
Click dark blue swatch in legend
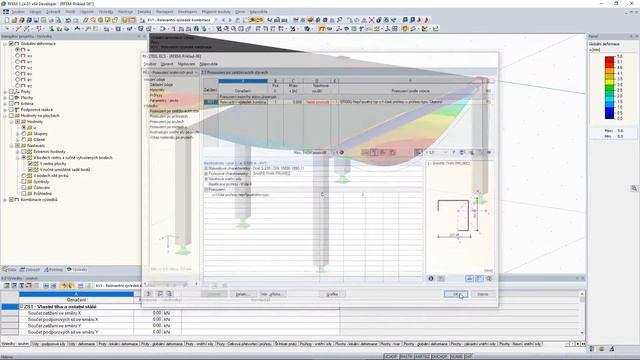[x=609, y=115]
